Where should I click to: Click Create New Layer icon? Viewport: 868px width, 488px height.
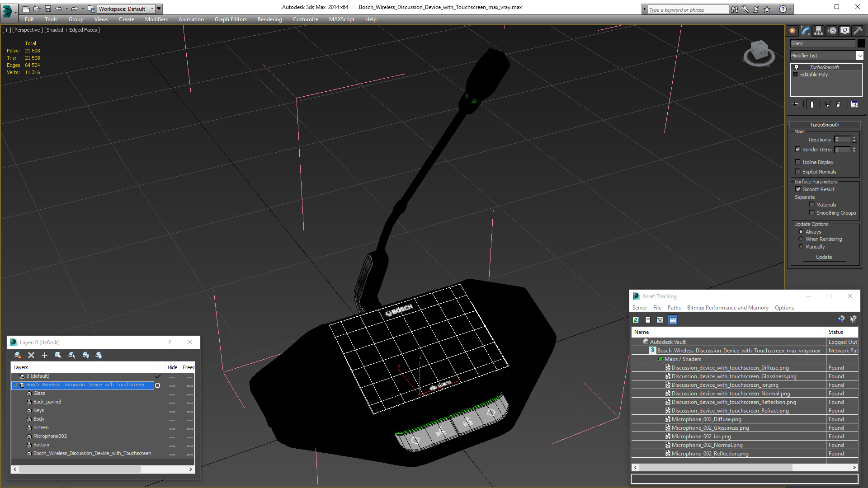pyautogui.click(x=17, y=355)
